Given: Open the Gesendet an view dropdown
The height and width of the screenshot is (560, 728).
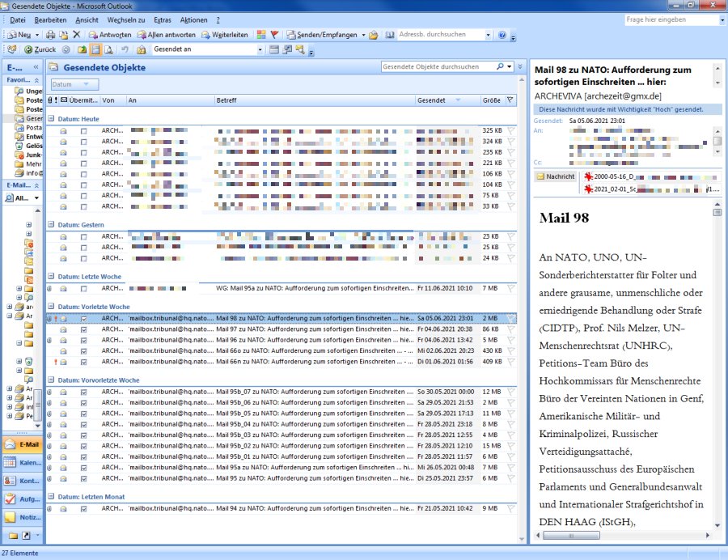Looking at the screenshot, I should coord(260,49).
